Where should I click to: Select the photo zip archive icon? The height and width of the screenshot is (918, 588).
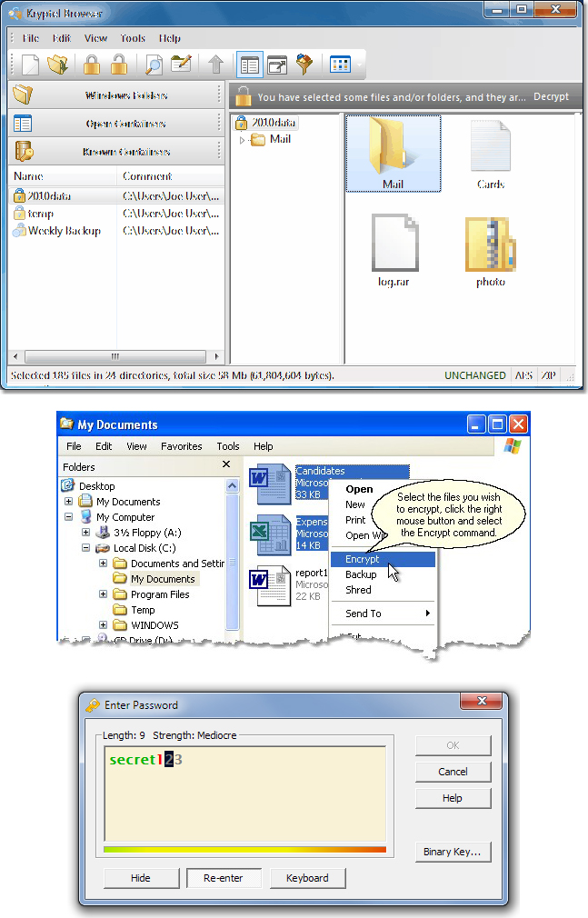tap(491, 245)
